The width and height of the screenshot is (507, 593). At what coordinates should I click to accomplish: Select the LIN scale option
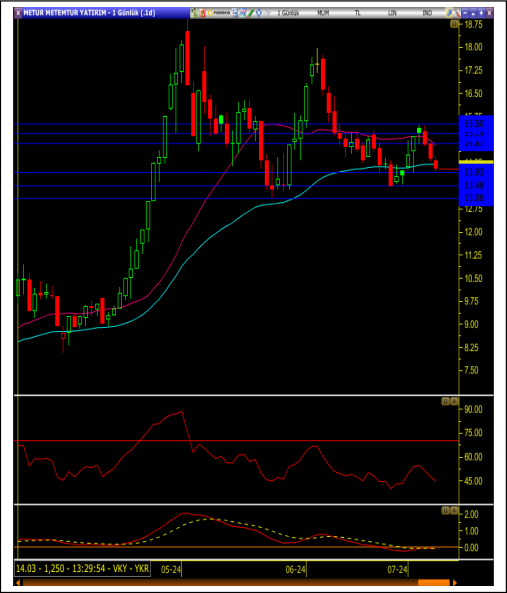tap(392, 13)
